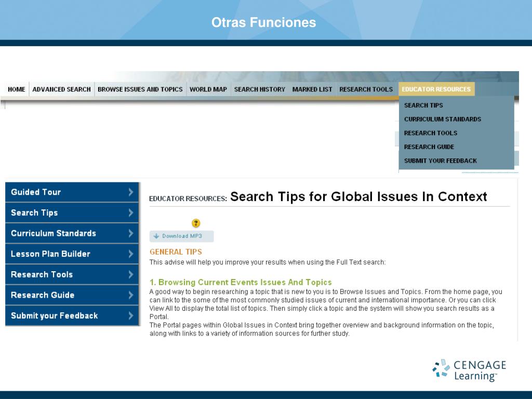
Task: Click the GENERAL TIPS heading
Action: (176, 252)
